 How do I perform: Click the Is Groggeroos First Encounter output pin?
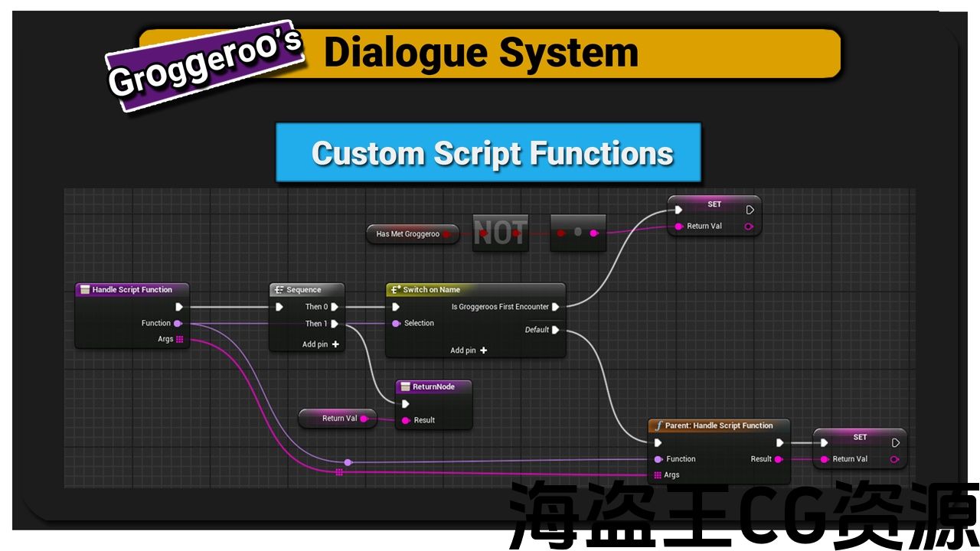(556, 307)
